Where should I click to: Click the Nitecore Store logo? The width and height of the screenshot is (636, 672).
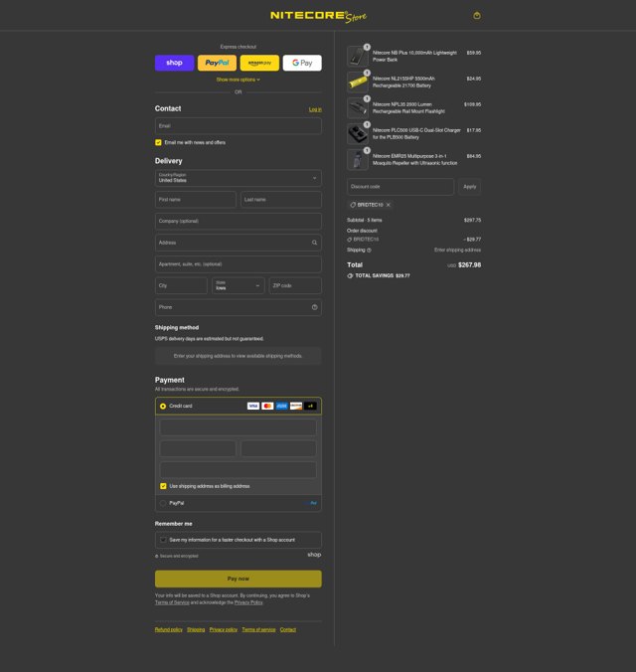click(x=318, y=16)
